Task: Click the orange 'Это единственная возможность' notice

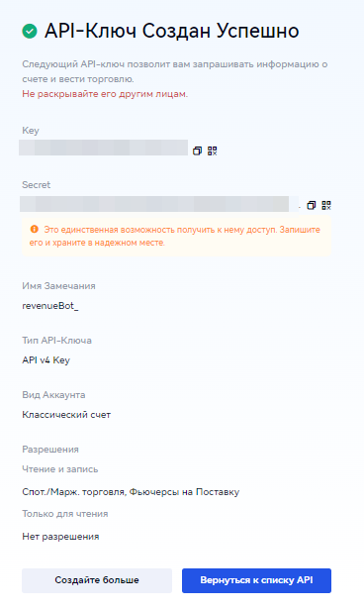Action: pos(175,236)
